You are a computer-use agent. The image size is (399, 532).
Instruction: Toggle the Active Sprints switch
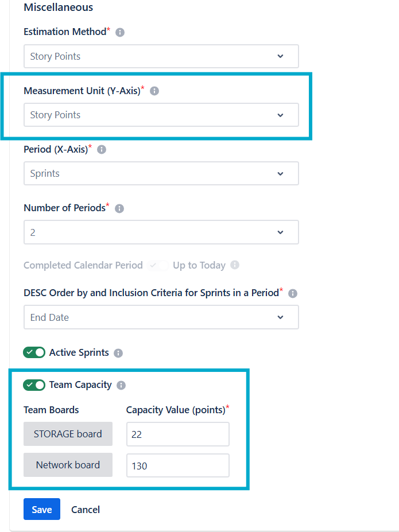pyautogui.click(x=34, y=352)
